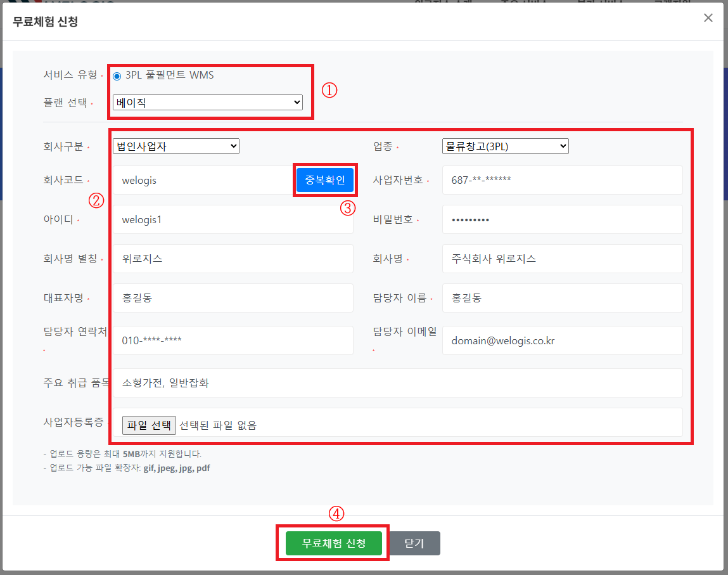Viewport: 728px width, 575px height.
Task: Click the 담당자 연락처 phone field
Action: coord(233,340)
